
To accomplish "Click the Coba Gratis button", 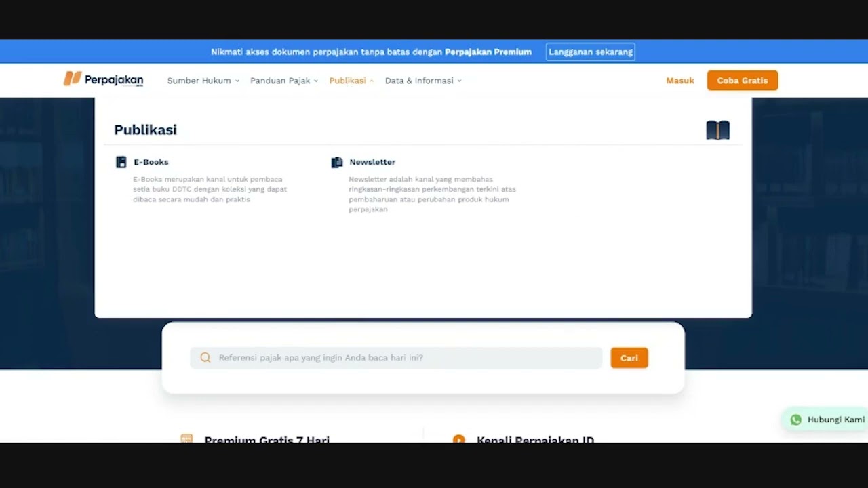I will tap(743, 81).
